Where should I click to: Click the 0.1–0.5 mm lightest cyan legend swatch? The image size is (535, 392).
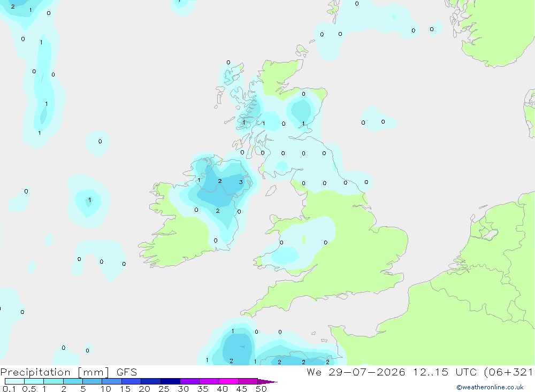(x=14, y=381)
